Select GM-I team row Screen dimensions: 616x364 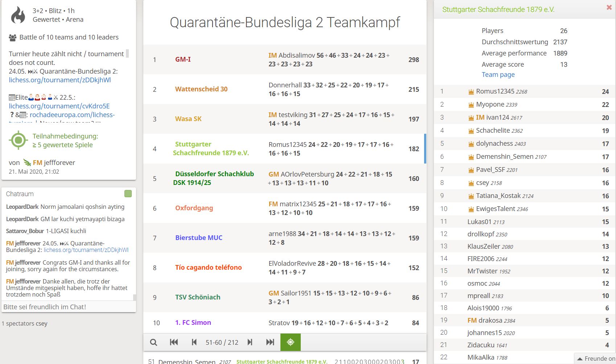click(x=285, y=60)
